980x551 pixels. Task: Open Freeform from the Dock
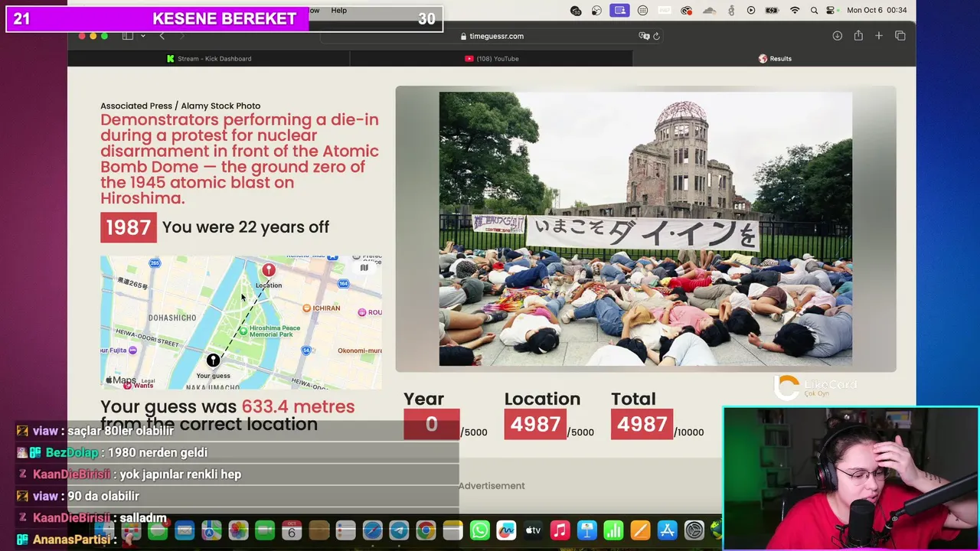click(x=507, y=530)
